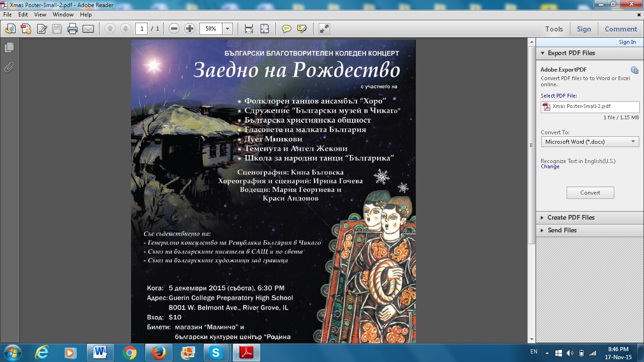Click the email envelope icon
The height and width of the screenshot is (362, 644).
[x=88, y=29]
